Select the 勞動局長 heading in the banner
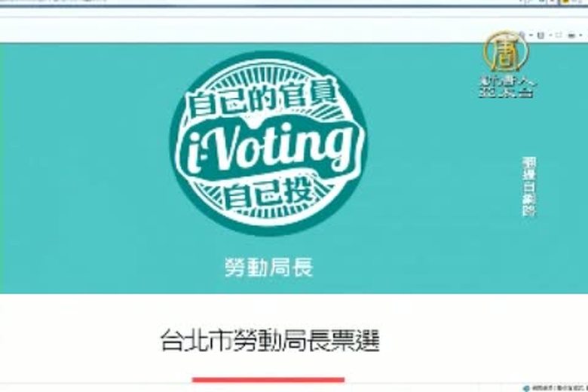The width and height of the screenshot is (588, 392). click(269, 267)
